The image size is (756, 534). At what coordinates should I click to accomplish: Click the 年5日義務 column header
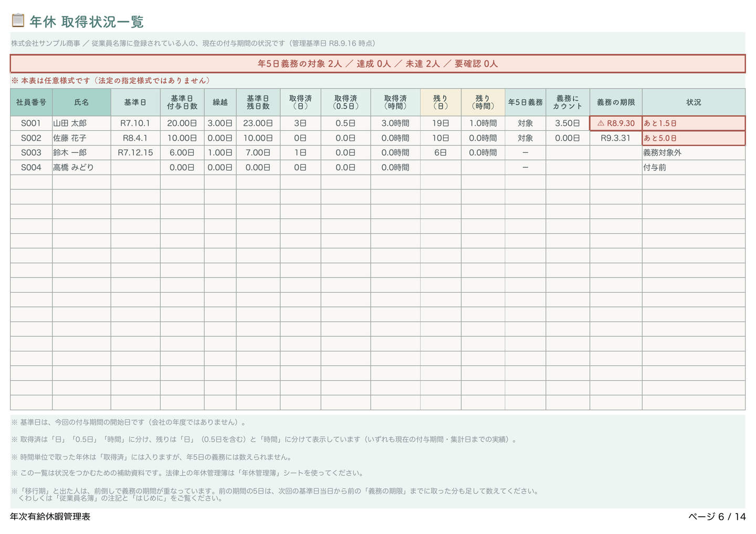tap(525, 102)
